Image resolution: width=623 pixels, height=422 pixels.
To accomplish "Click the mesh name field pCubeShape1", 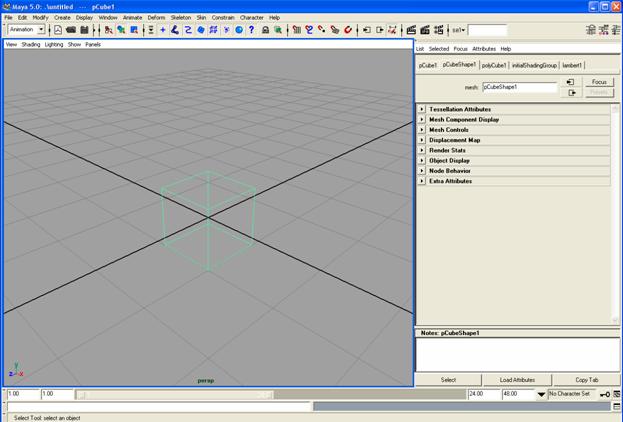I will click(519, 87).
